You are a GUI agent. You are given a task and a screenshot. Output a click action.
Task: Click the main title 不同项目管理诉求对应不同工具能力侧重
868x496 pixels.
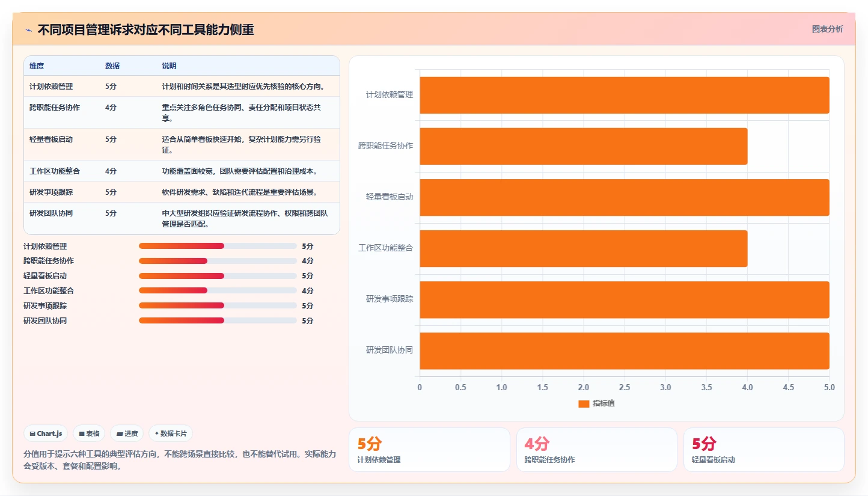(x=146, y=29)
